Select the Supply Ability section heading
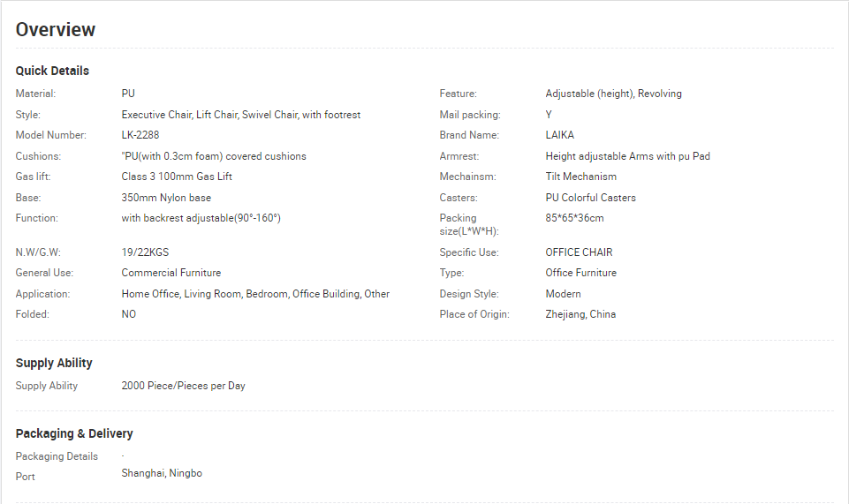Screen dimensions: 849x504 (x=54, y=363)
